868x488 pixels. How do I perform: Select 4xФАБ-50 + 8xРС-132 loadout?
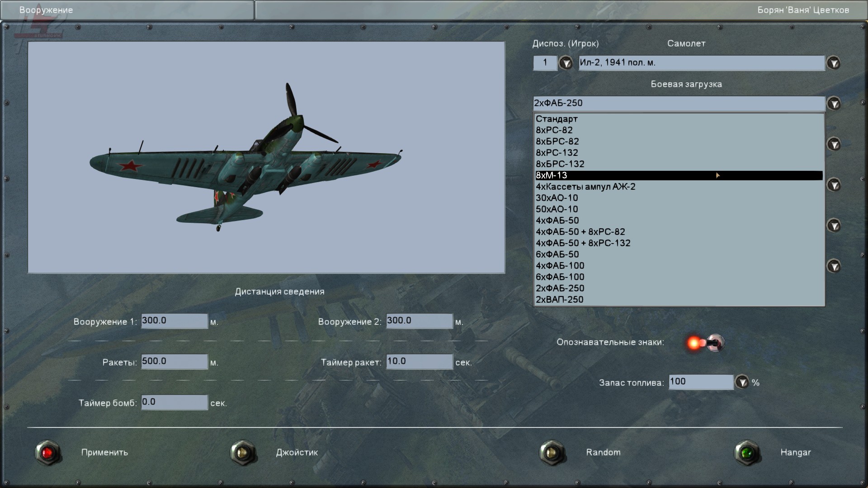pos(583,243)
